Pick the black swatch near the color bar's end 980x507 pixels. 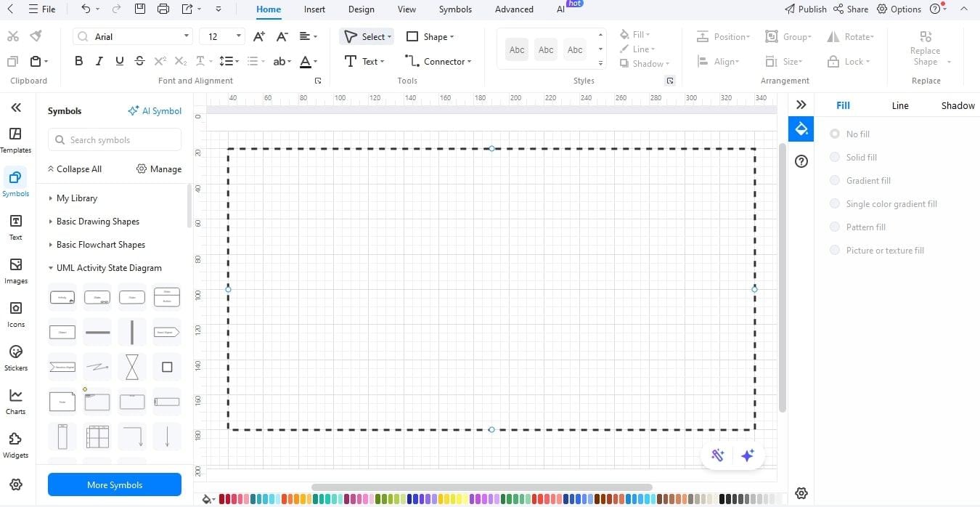[x=722, y=499]
